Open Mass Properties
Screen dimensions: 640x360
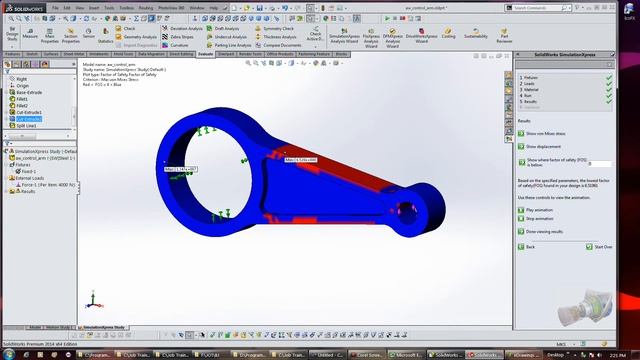(x=49, y=36)
